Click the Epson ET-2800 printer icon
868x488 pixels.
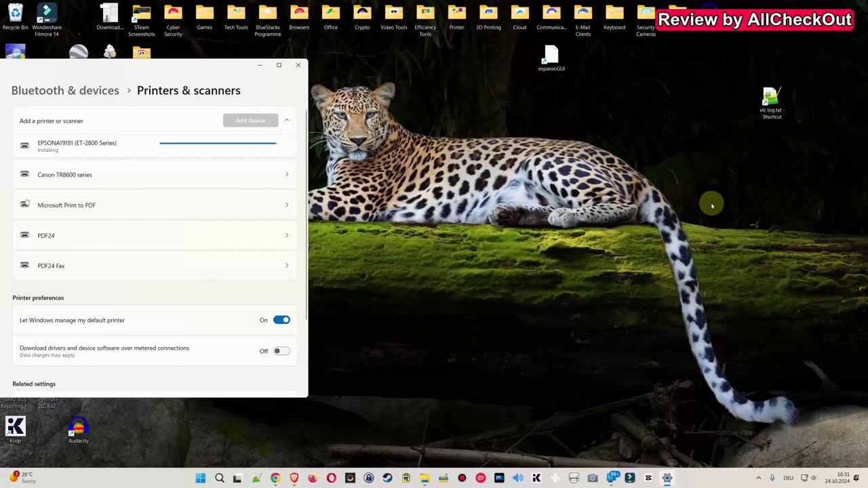tap(24, 146)
